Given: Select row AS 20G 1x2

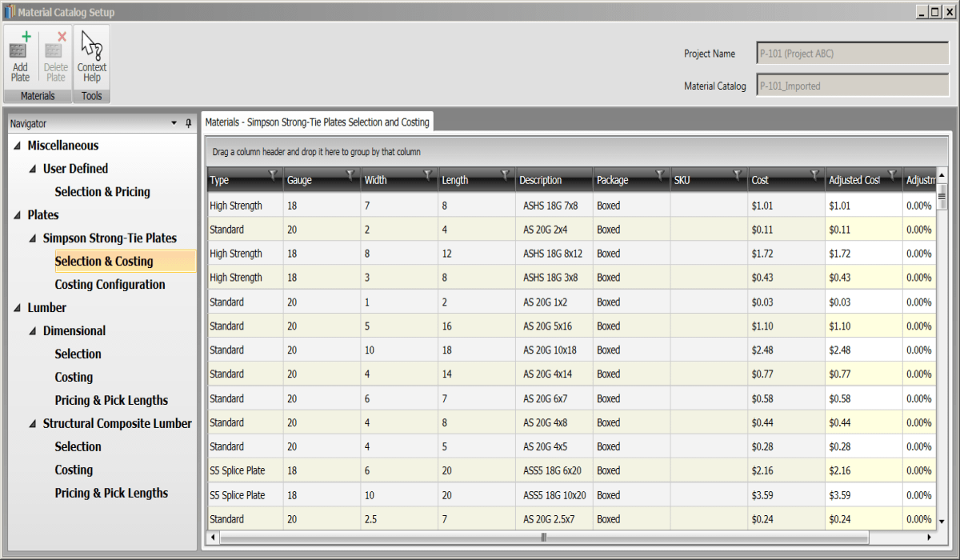Looking at the screenshot, I should coord(570,302).
